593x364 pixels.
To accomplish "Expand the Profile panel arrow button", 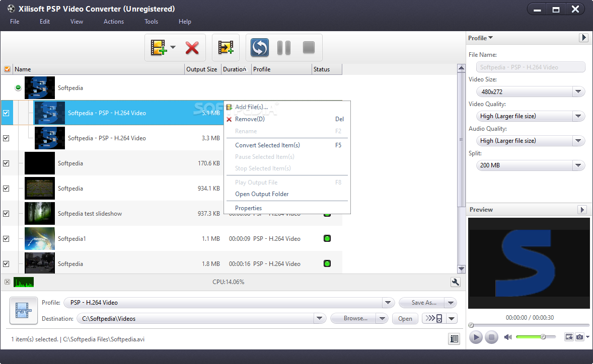I will tap(583, 38).
